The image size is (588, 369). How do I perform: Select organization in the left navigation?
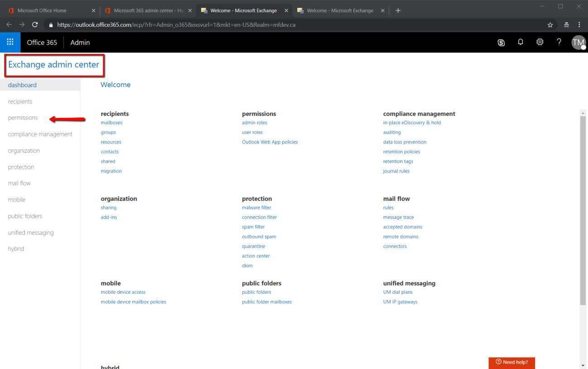pyautogui.click(x=24, y=151)
